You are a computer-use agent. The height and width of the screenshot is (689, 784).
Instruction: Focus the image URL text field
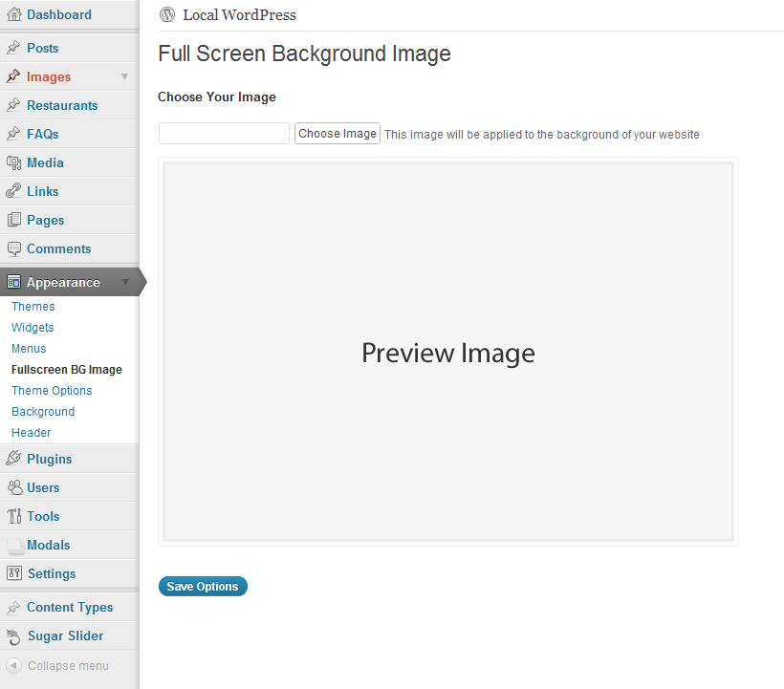point(224,134)
